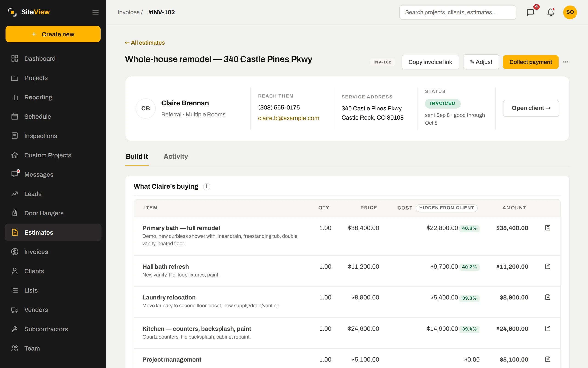Click the HIDDEN FROM CLIENT badge
This screenshot has width=588, height=368.
(447, 208)
